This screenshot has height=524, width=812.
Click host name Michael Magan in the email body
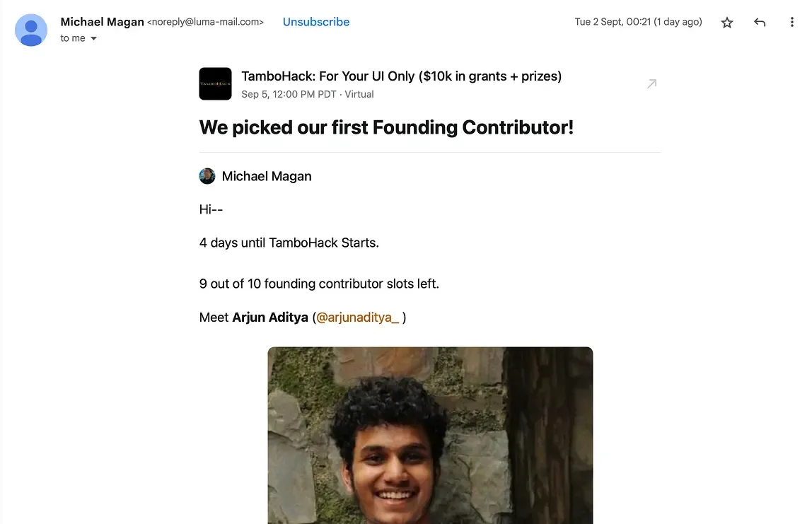[267, 176]
